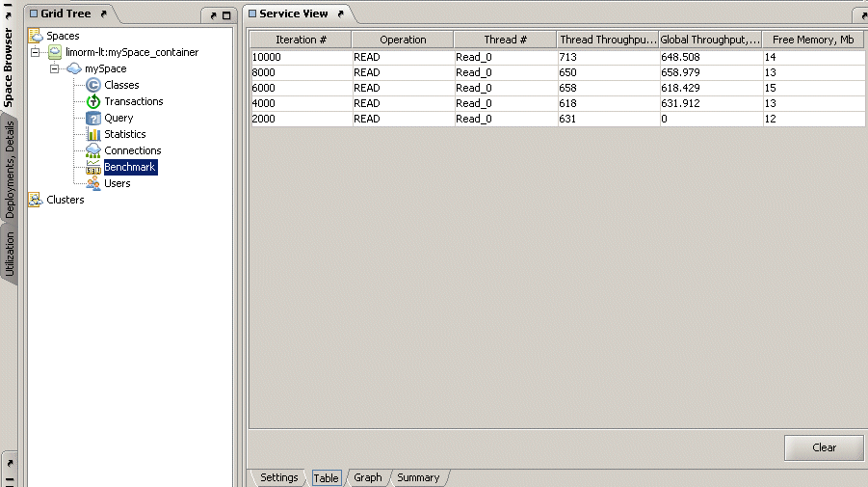The width and height of the screenshot is (868, 487).
Task: Click the global throughput value 618.429
Action: [x=711, y=88]
